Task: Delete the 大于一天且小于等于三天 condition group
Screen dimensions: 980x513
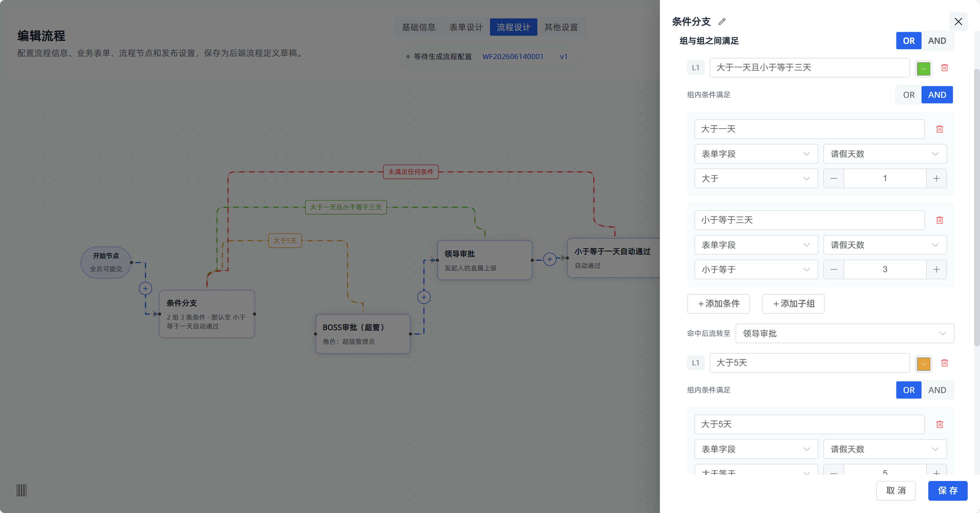Action: coord(944,68)
